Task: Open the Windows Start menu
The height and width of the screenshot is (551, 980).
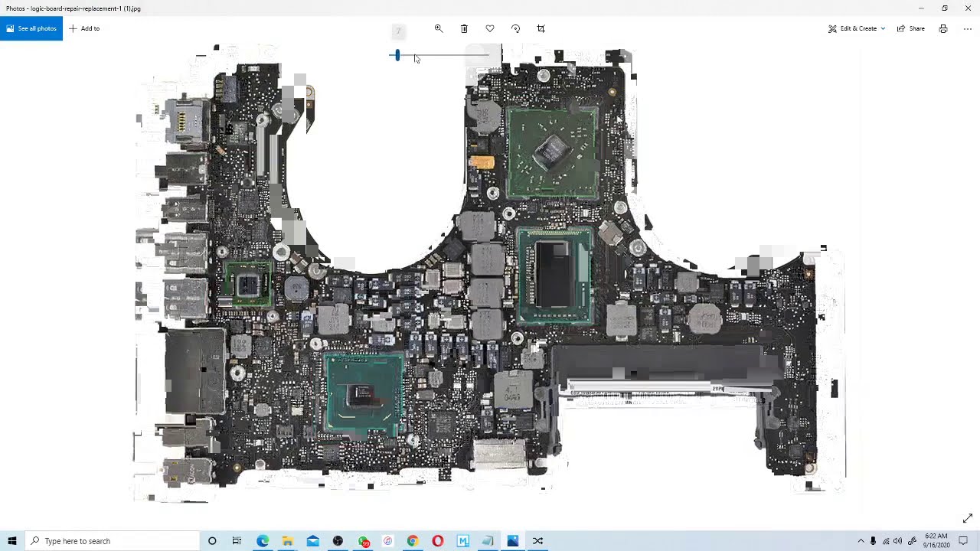Action: click(x=12, y=541)
